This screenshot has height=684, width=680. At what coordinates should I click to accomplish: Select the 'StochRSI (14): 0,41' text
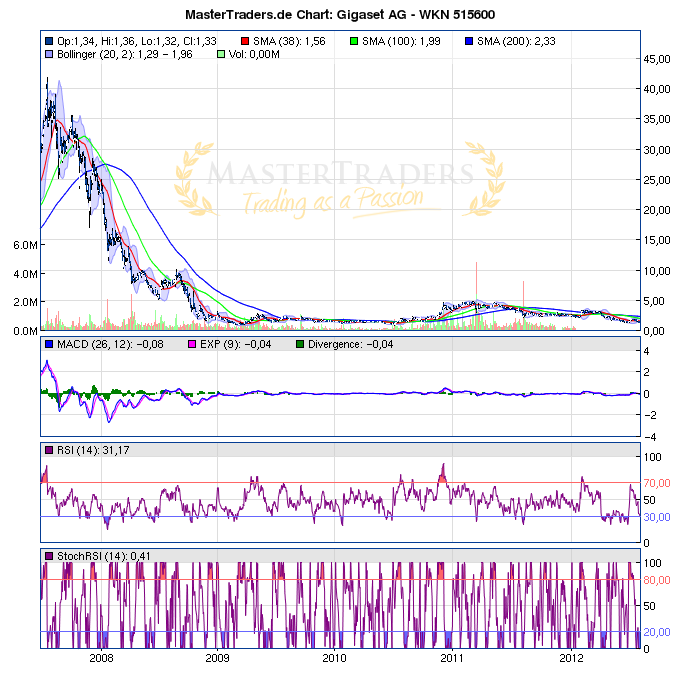[104, 556]
